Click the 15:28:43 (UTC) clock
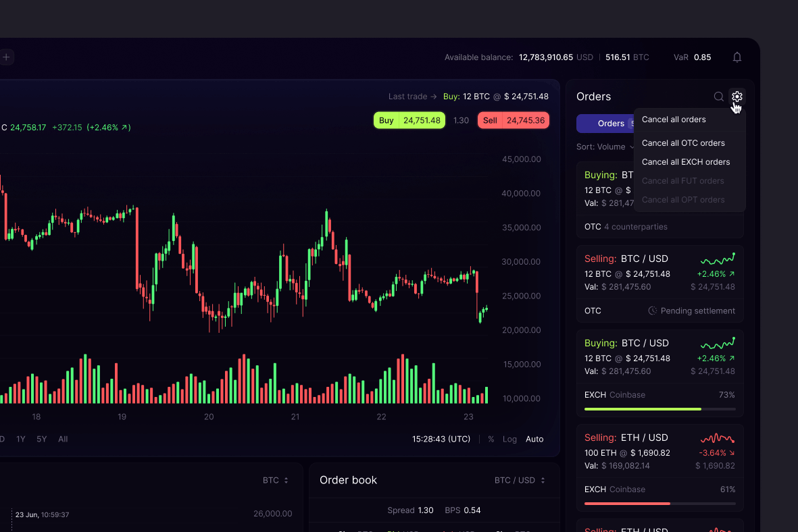The image size is (798, 532). click(x=441, y=439)
